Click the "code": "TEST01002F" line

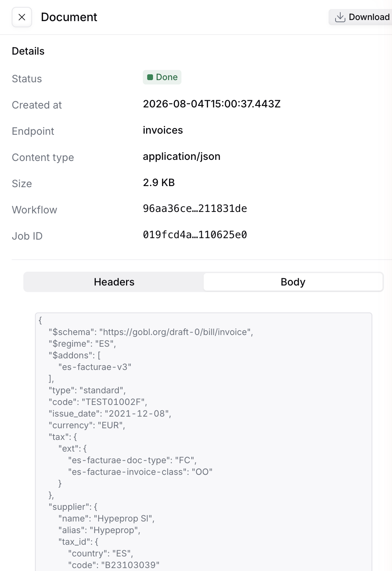98,402
